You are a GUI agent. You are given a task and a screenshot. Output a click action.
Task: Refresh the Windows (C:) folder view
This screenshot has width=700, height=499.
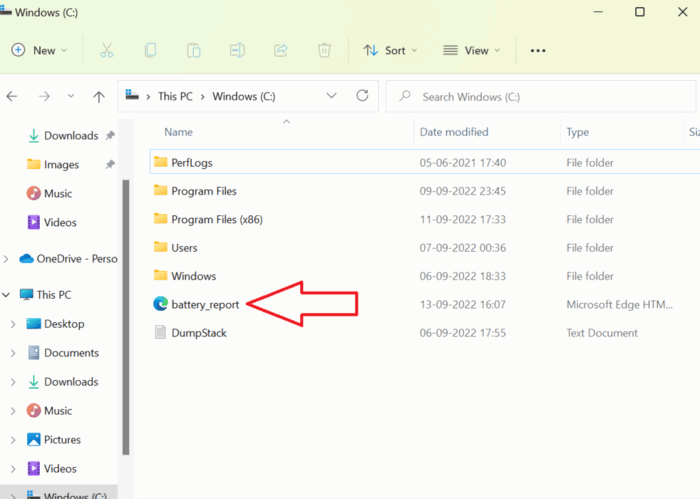tap(362, 96)
